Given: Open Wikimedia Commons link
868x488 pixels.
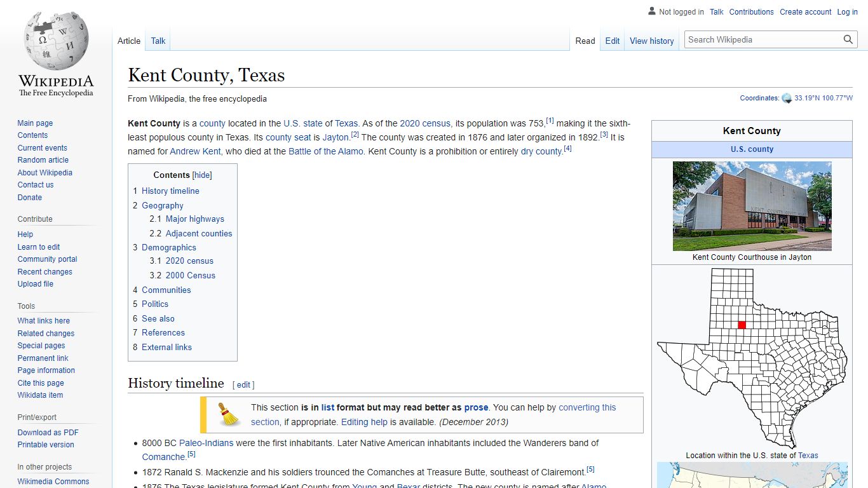Looking at the screenshot, I should 53,482.
